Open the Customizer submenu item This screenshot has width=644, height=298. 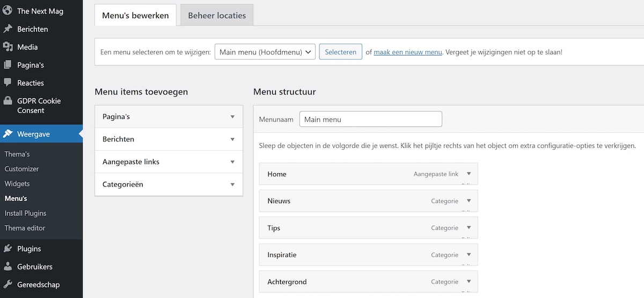21,169
